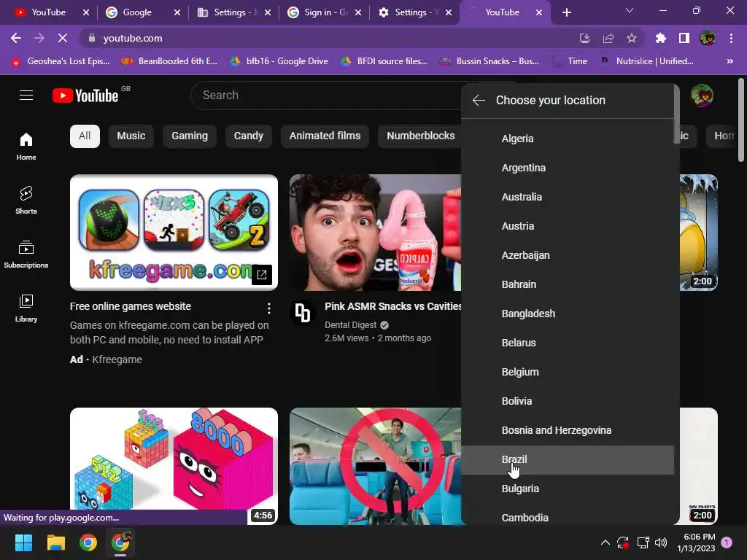Open external link icon on kfreegame ad

click(262, 275)
